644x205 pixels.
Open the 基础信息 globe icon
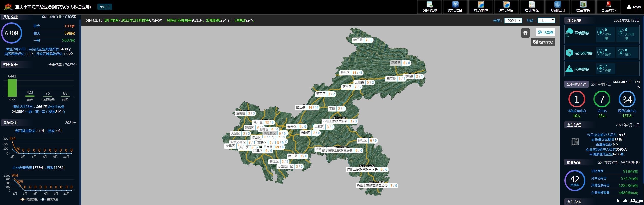coord(557,5)
